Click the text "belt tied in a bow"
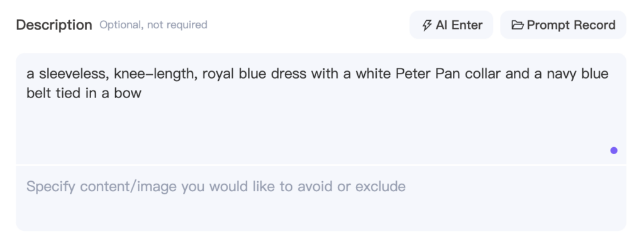Image resolution: width=644 pixels, height=239 pixels. point(84,93)
